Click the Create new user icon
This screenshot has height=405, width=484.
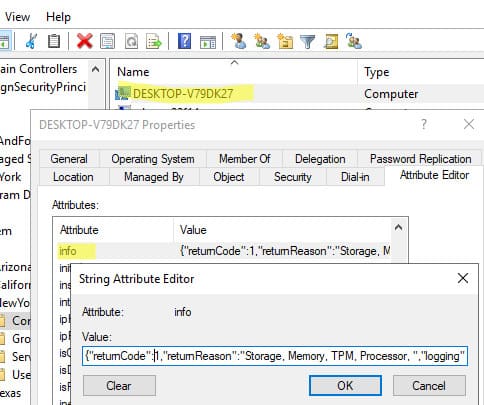click(x=239, y=41)
